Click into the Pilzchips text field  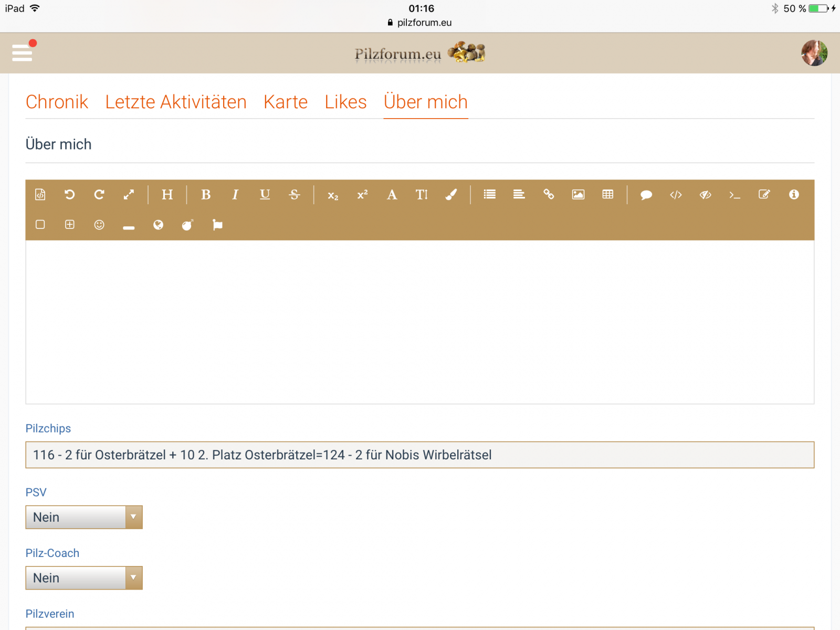pos(419,455)
